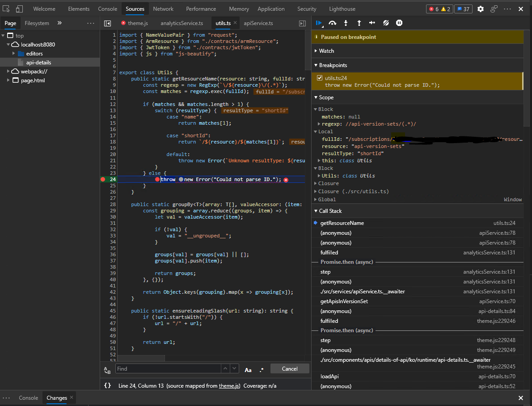Open the Performance panel tab
Screen dimensions: 532x406
[x=201, y=9]
